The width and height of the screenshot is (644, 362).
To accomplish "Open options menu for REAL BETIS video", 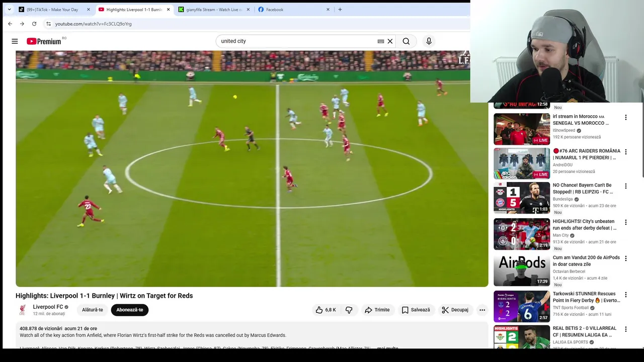I will [626, 329].
